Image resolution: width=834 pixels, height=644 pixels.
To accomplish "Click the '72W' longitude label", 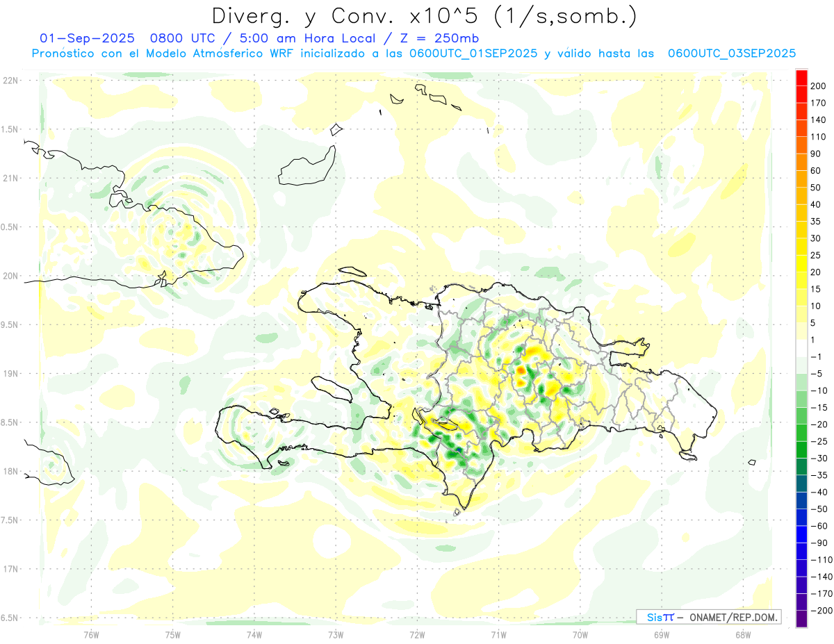I will point(417,634).
